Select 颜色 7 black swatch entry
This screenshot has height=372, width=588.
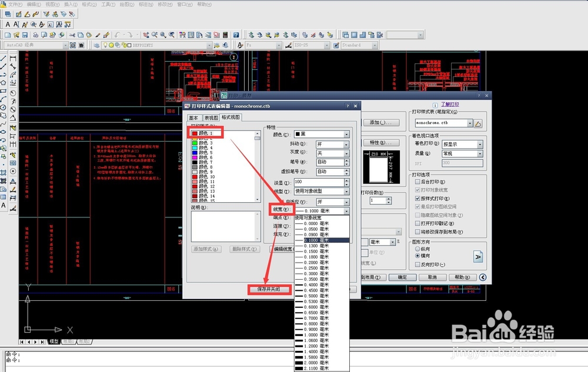point(202,162)
